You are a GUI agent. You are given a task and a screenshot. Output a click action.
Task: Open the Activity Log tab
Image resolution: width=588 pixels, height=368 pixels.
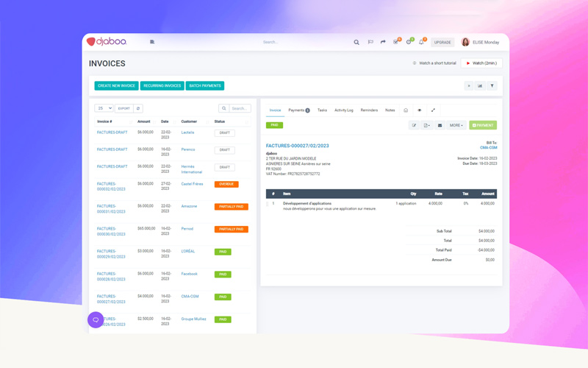pos(343,110)
